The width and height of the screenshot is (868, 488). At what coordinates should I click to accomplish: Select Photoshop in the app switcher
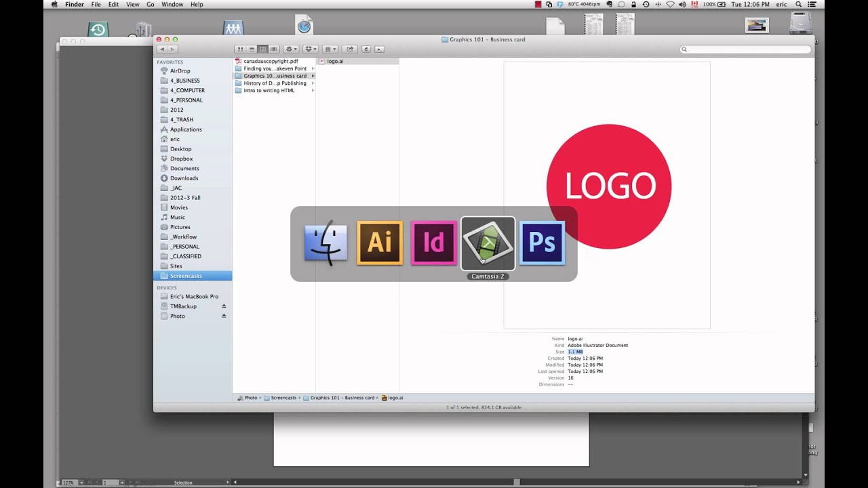tap(542, 243)
